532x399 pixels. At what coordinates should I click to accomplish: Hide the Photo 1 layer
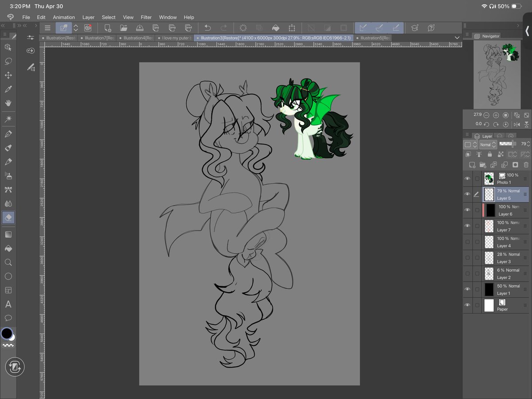pyautogui.click(x=467, y=179)
